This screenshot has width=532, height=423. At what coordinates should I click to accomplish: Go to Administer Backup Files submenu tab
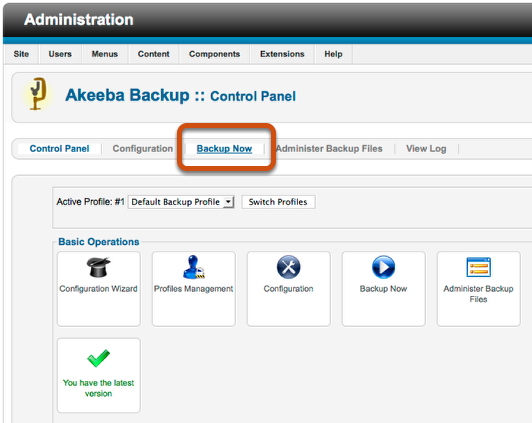[329, 149]
